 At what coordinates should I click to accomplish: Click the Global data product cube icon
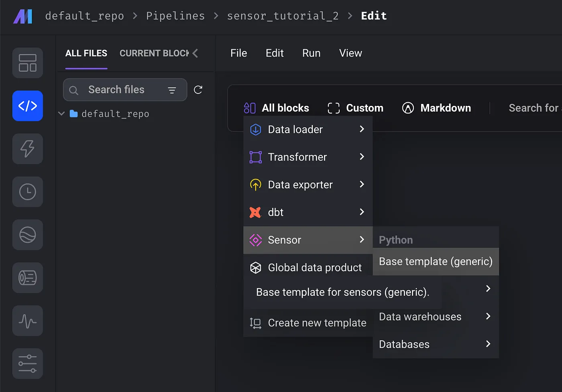[x=256, y=268]
